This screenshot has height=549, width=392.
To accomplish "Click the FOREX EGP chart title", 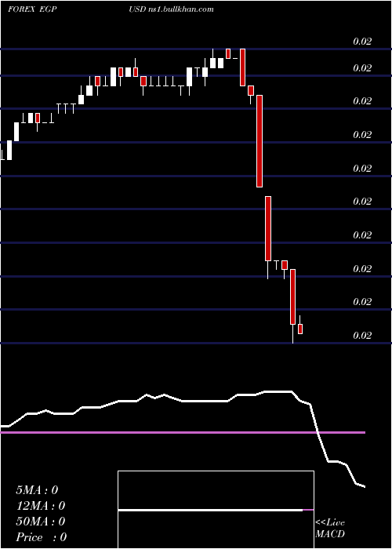I will point(31,9).
